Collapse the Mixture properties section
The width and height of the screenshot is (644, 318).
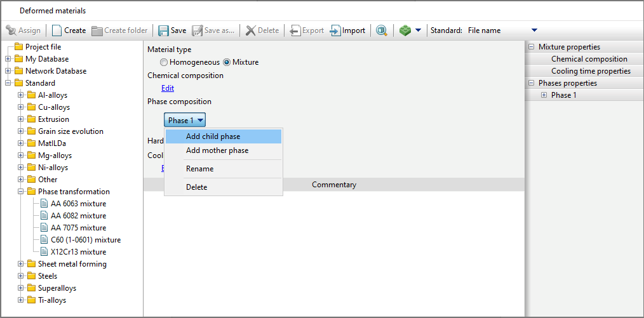(531, 47)
